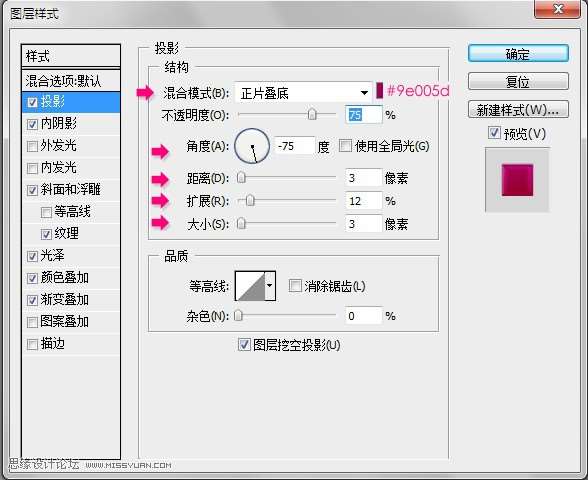Open the 渐变叠加 settings page

[64, 300]
